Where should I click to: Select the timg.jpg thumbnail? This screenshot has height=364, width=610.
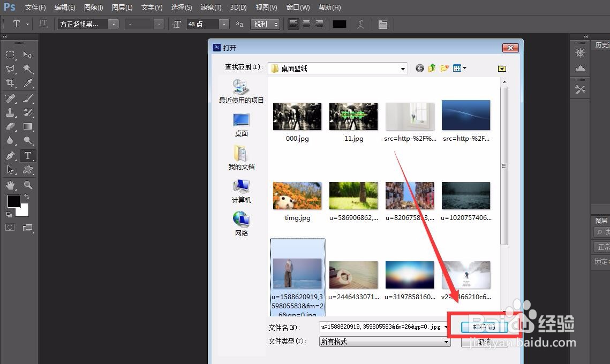297,195
